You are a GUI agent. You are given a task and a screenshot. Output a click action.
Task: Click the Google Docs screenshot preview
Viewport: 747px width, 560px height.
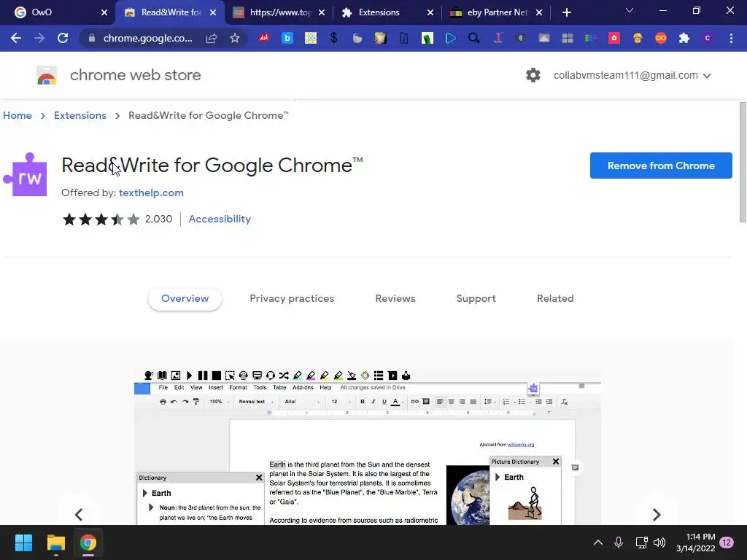pyautogui.click(x=368, y=446)
